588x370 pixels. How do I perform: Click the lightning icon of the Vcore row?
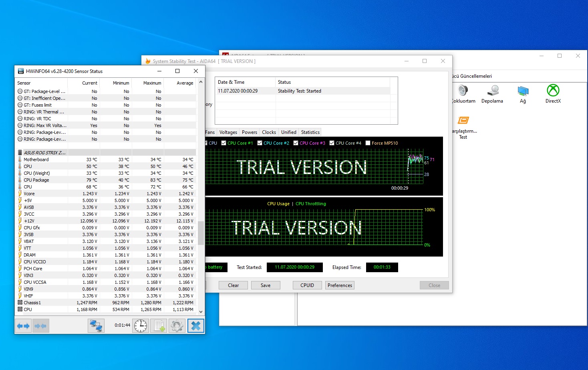pyautogui.click(x=20, y=193)
